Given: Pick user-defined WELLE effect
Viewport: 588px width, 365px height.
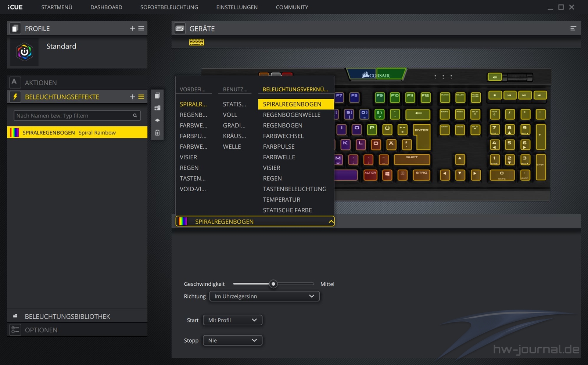Looking at the screenshot, I should pos(232,147).
